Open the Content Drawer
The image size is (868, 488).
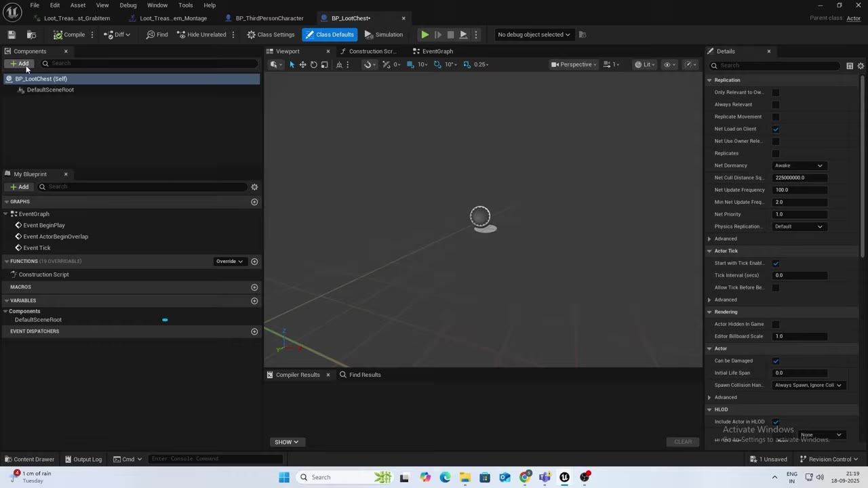[x=29, y=459]
